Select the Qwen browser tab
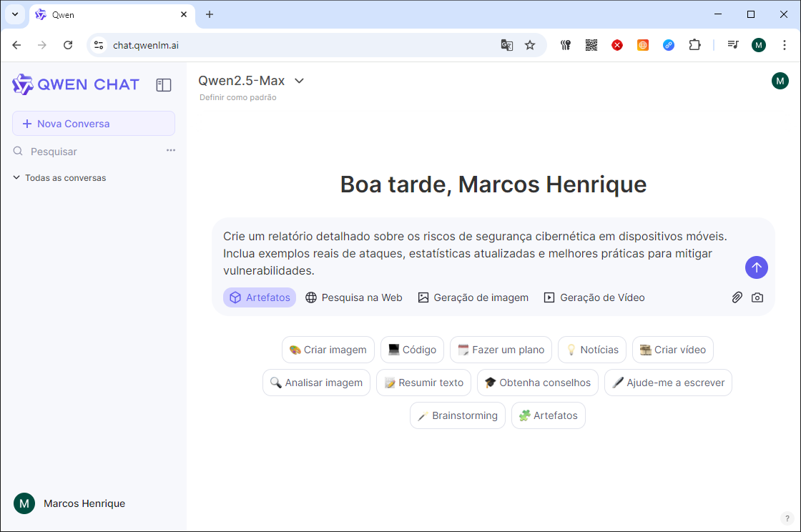801x532 pixels. tap(112, 15)
